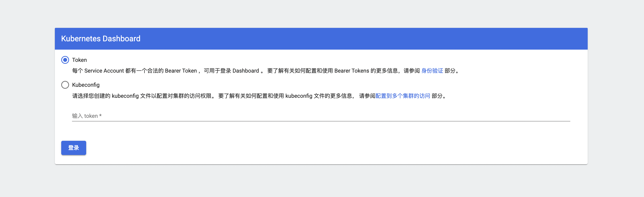Click the text '每个 Service Account 都有一个合法的 Bearer Token'

pos(134,71)
